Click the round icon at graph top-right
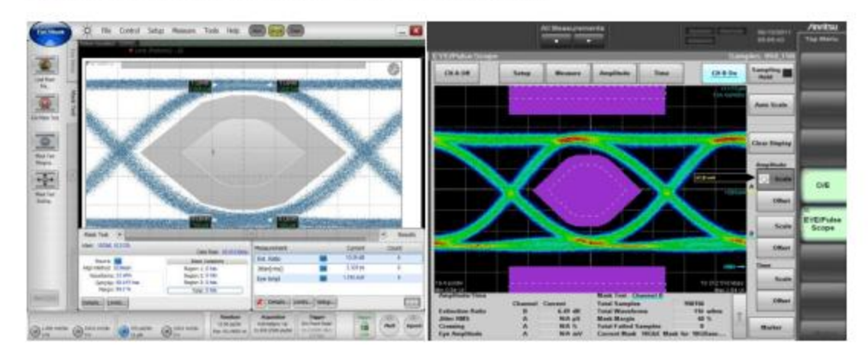The height and width of the screenshot is (353, 868). (393, 69)
